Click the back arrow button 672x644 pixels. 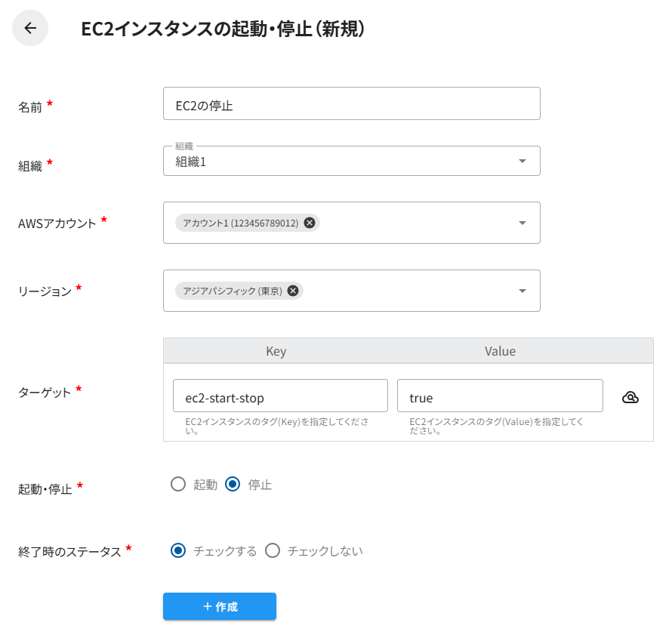(x=30, y=29)
